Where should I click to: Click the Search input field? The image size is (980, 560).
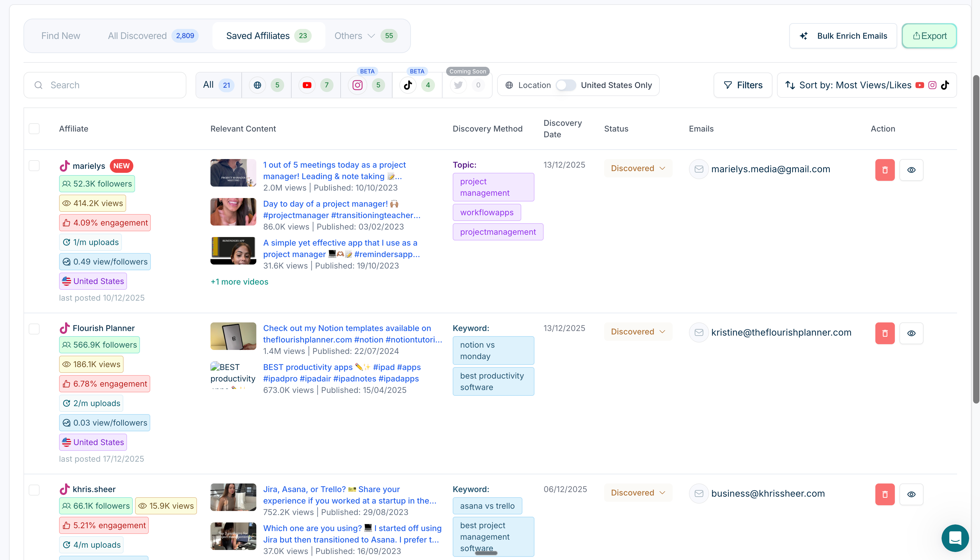[104, 85]
